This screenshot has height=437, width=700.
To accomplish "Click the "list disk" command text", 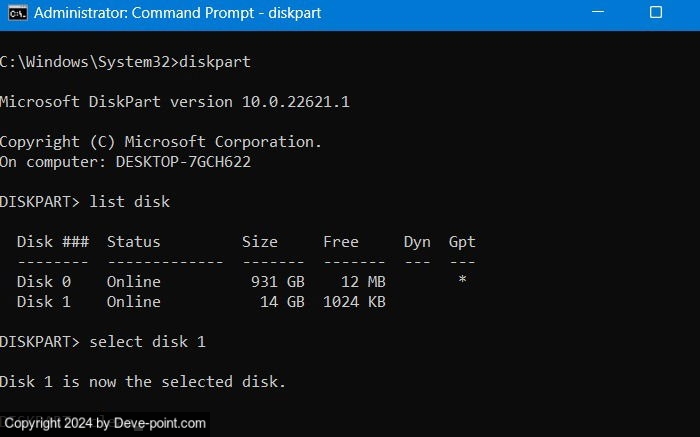I will pos(130,202).
